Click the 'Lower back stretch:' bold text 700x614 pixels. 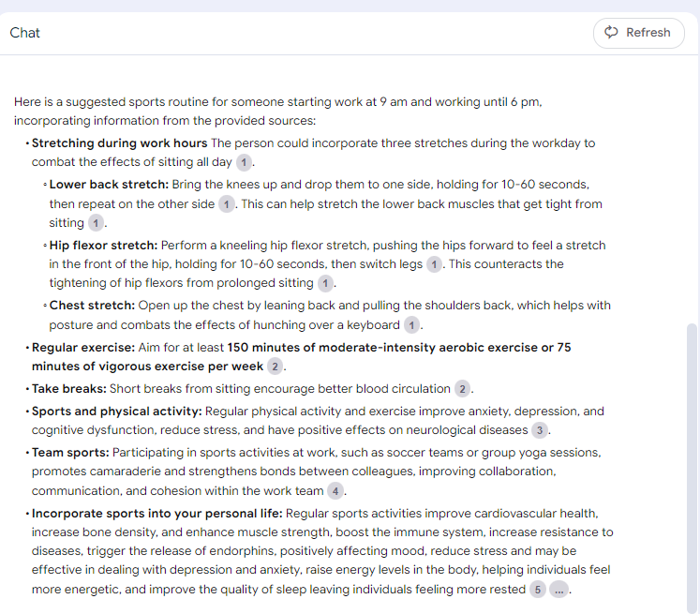click(109, 185)
